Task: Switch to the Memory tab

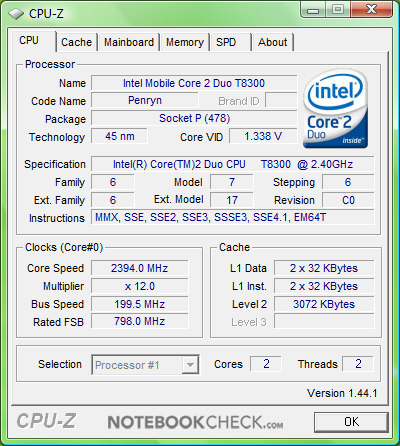Action: [x=185, y=42]
